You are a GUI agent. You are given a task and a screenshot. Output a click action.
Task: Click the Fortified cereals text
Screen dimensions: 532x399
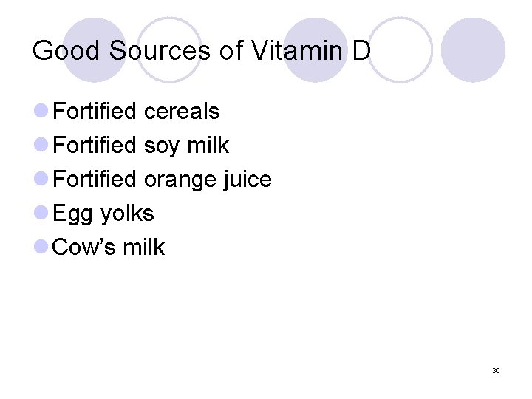[137, 112]
